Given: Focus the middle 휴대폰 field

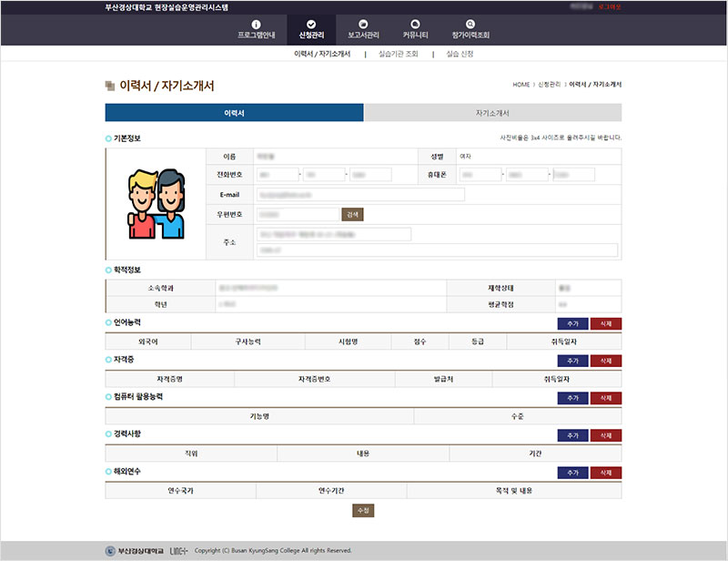Looking at the screenshot, I should coord(528,175).
